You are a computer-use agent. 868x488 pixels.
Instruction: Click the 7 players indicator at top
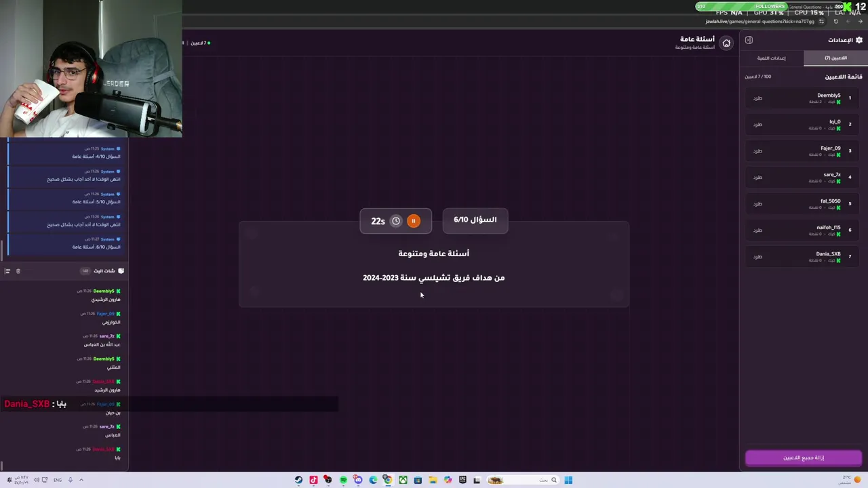[200, 43]
